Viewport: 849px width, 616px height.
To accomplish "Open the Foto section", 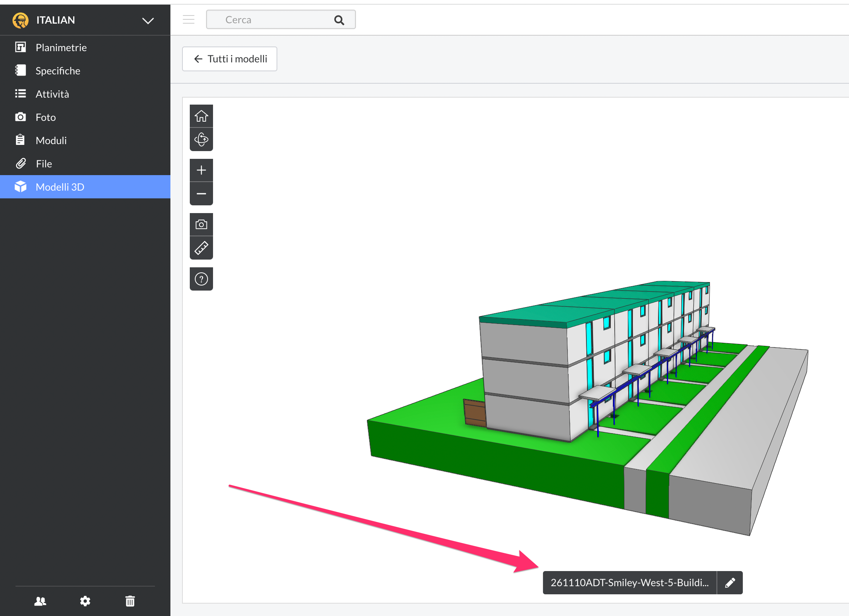I will (x=85, y=117).
